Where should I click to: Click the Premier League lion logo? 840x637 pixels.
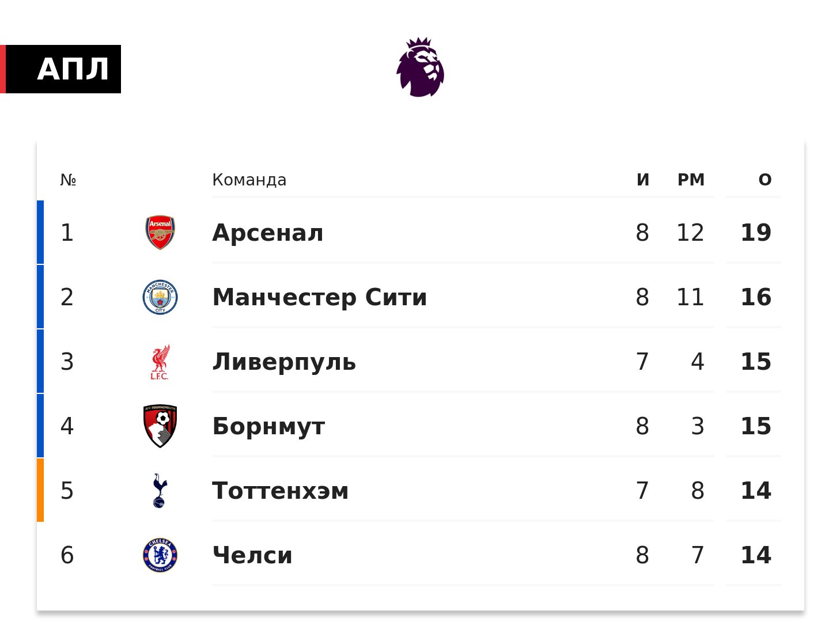pyautogui.click(x=420, y=67)
